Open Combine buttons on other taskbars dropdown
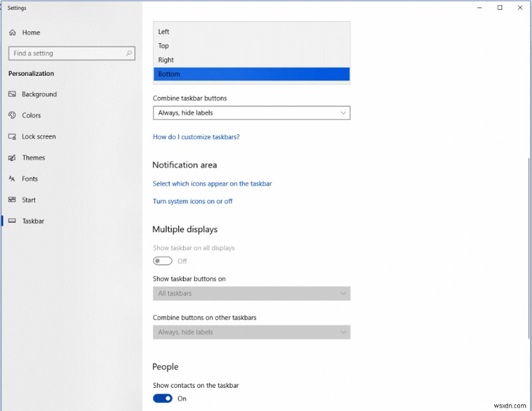The height and width of the screenshot is (411, 532). click(x=251, y=332)
